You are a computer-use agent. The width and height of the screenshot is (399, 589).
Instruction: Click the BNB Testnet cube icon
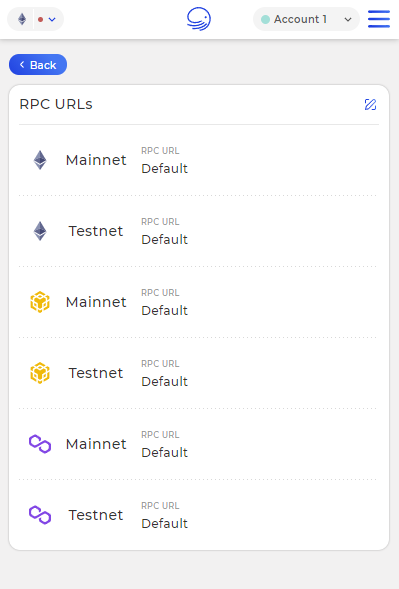[40, 373]
